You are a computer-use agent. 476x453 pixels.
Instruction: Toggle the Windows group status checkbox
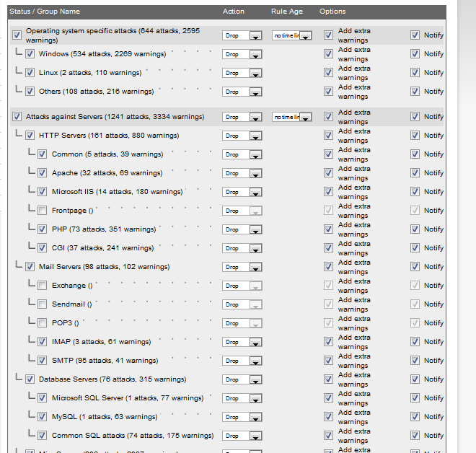[x=30, y=54]
